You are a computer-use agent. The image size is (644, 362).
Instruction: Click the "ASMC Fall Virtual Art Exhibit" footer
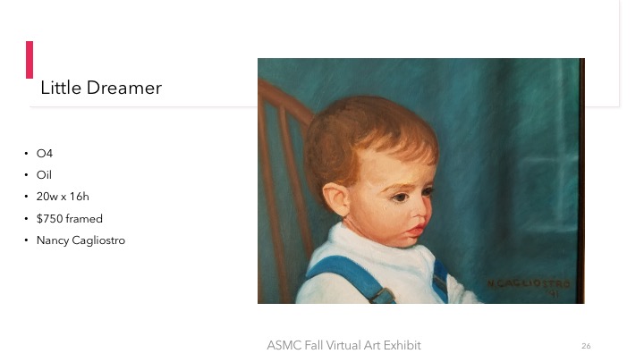click(343, 345)
